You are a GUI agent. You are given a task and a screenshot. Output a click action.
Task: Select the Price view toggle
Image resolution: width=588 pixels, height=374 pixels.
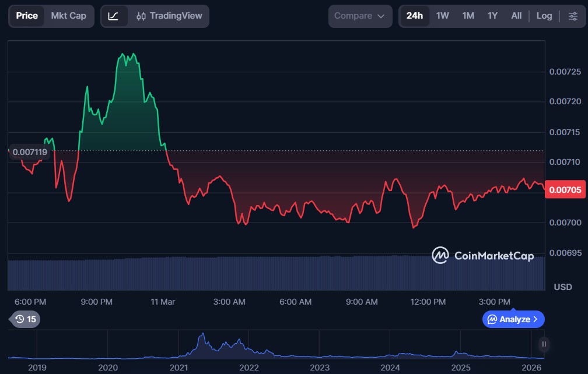[27, 16]
